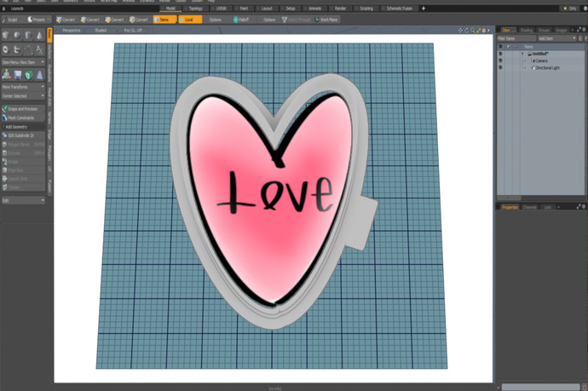588x391 pixels.
Task: Click in the Filter Items field
Action: (x=516, y=38)
